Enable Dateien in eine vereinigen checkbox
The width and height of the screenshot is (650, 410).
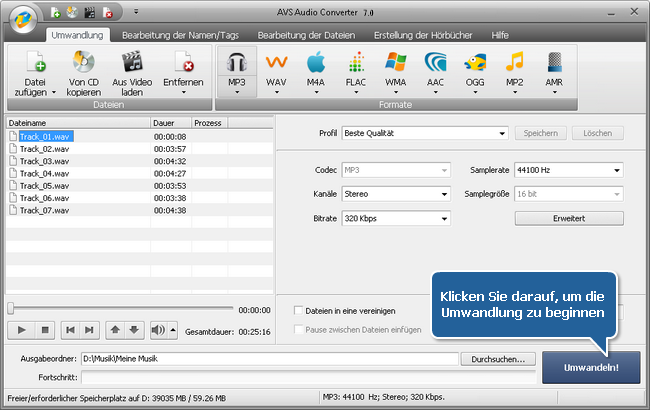299,311
